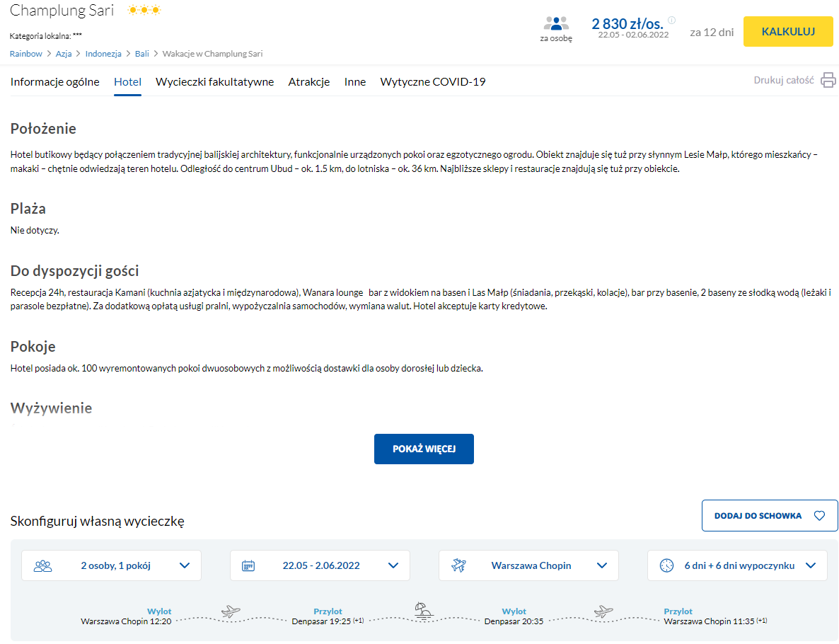Click the travelers group icon
839x644 pixels.
pos(43,565)
